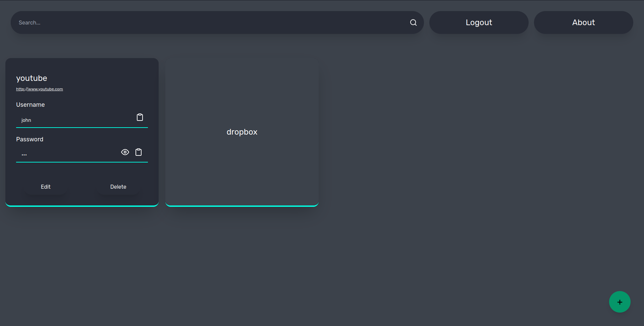Click the Username label
The height and width of the screenshot is (326, 644).
coord(31,105)
